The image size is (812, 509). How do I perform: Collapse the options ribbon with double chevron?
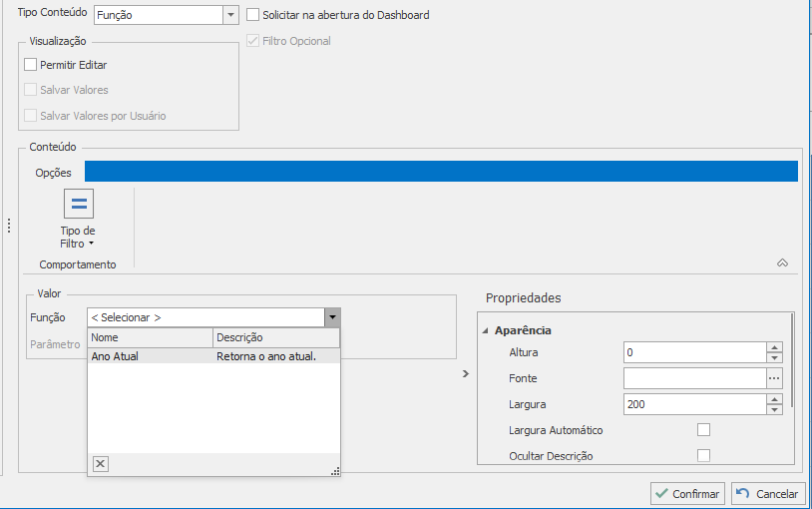[782, 263]
